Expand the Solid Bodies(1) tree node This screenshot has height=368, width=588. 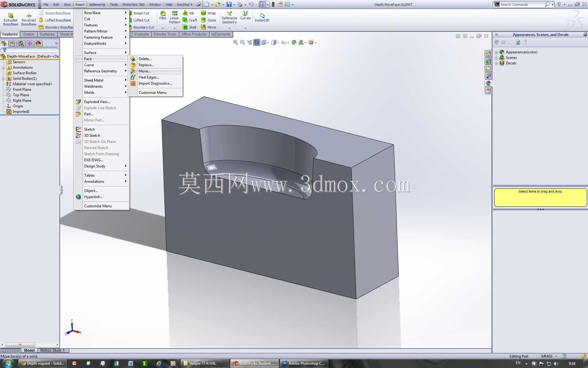pyautogui.click(x=3, y=79)
